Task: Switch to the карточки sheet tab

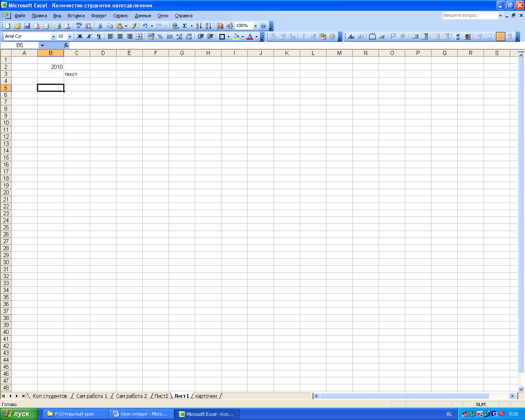Action: (x=206, y=396)
